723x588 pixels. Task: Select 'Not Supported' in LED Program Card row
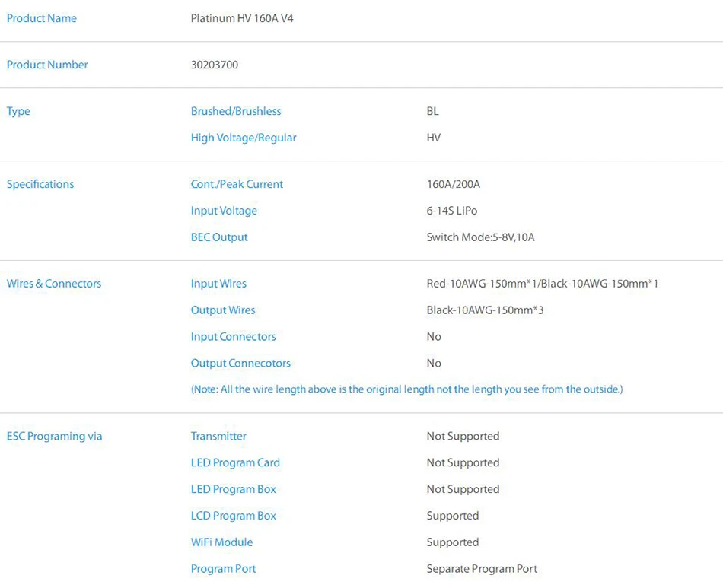point(463,462)
